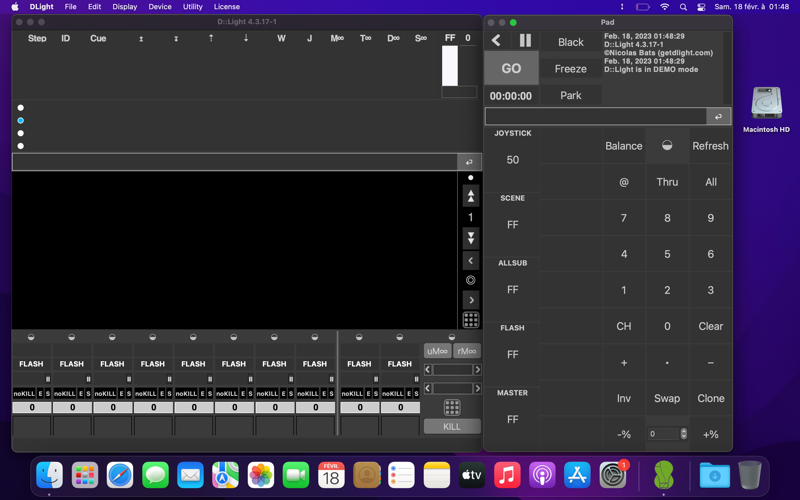Open the Device menu
Screen dimensions: 800x500
click(x=160, y=7)
